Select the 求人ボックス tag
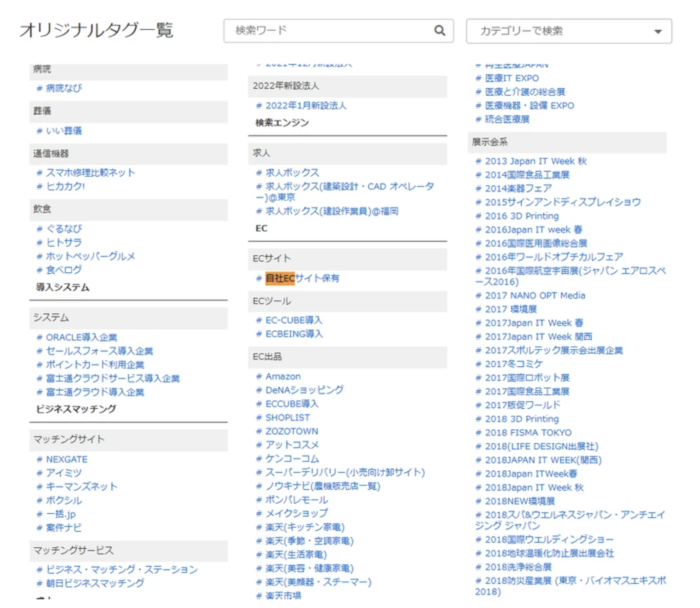The image size is (700, 608). 291,172
